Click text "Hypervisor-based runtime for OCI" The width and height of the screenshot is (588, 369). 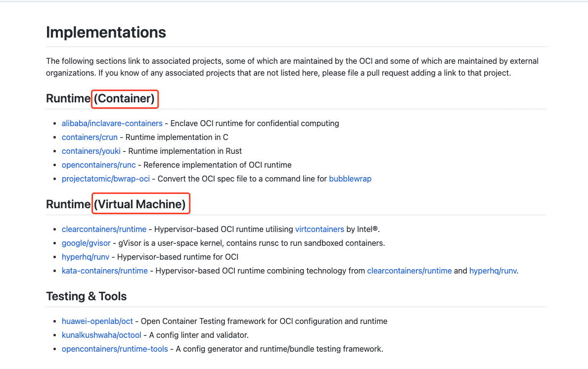tap(178, 257)
